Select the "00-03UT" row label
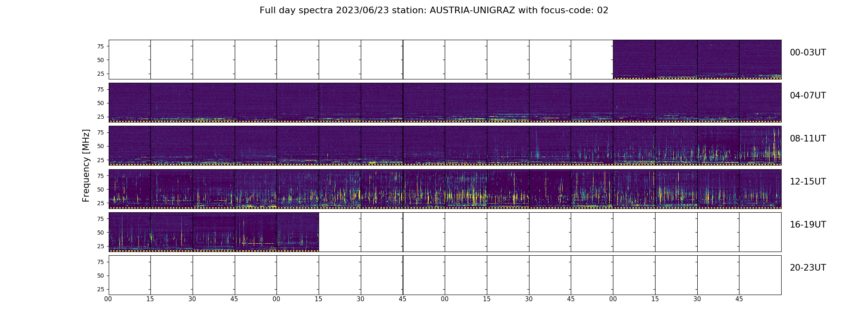 click(808, 53)
